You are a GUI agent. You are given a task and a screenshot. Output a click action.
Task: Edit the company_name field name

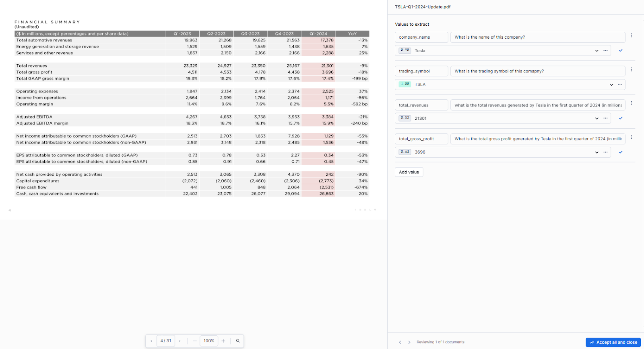421,37
